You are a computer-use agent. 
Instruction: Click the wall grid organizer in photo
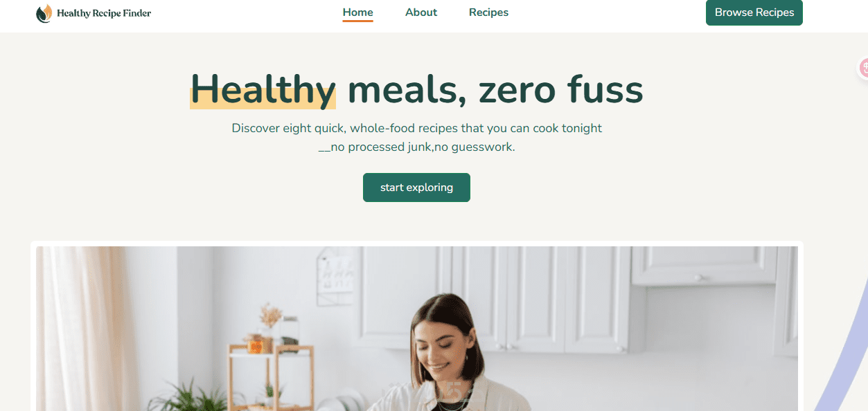(337, 277)
